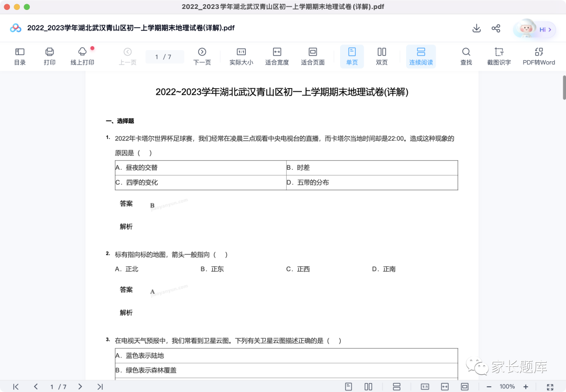Screen dimensions: 566x392
Task: Click the vertical scrollbar thumb
Action: coord(564,88)
